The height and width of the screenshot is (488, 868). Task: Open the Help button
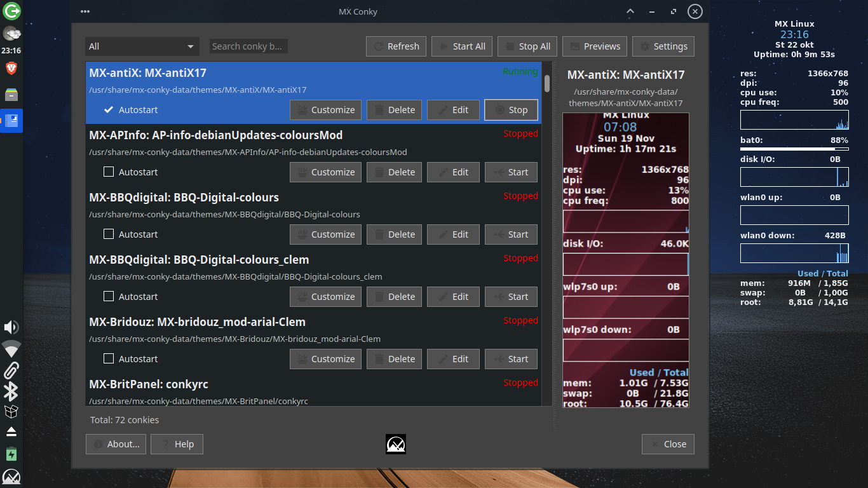pyautogui.click(x=177, y=444)
